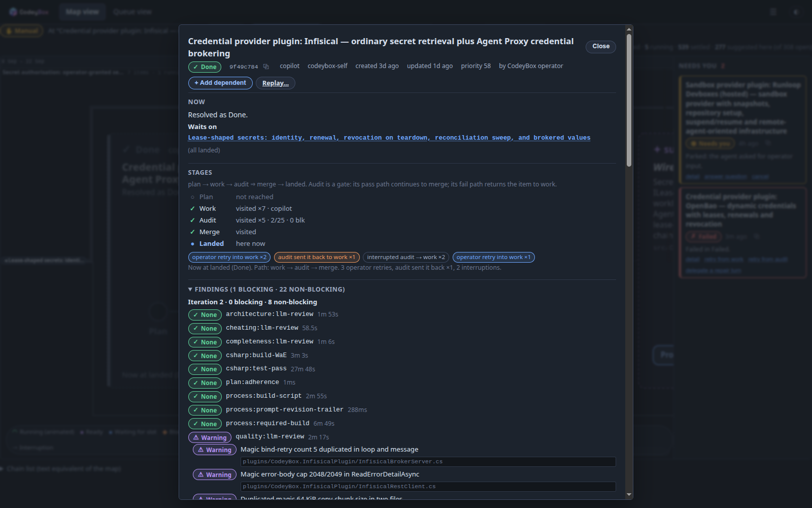The image size is (812, 508).
Task: Add a dependent item
Action: point(220,83)
